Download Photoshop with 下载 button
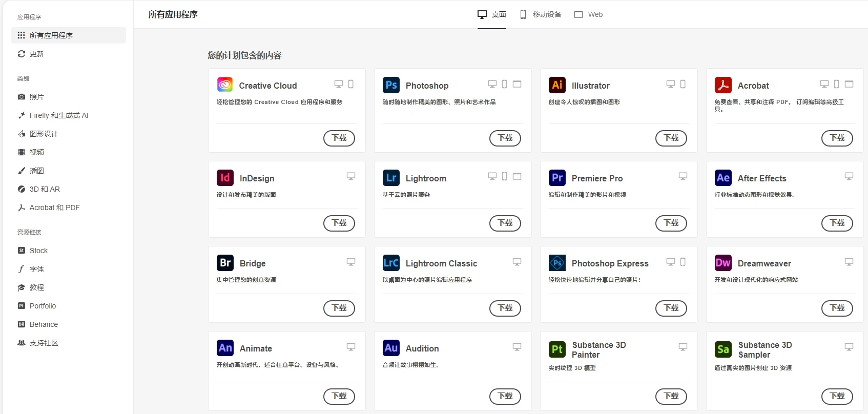The height and width of the screenshot is (414, 868). tap(505, 138)
